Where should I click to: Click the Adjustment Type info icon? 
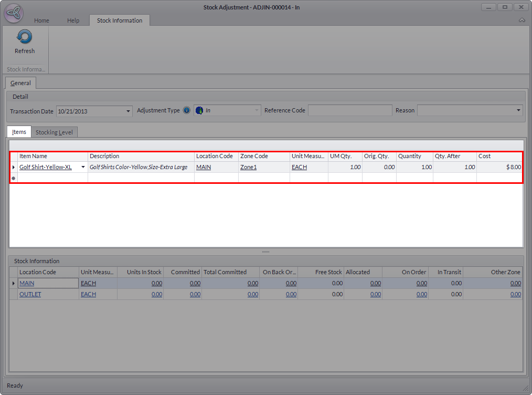(x=187, y=111)
